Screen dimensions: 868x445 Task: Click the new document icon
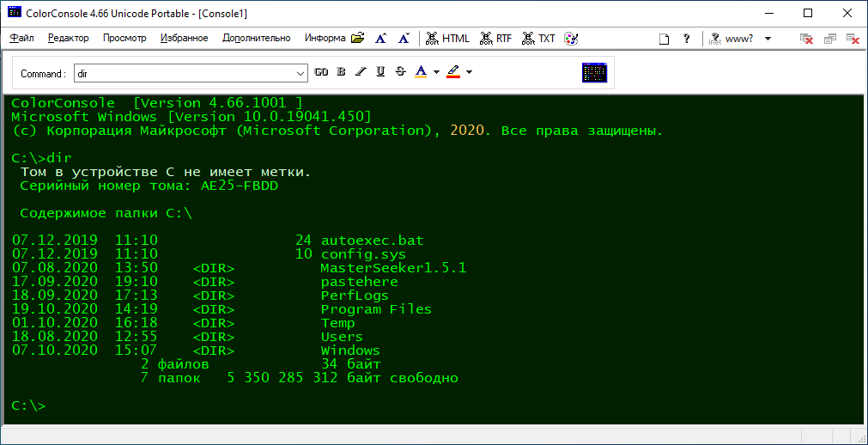point(664,39)
